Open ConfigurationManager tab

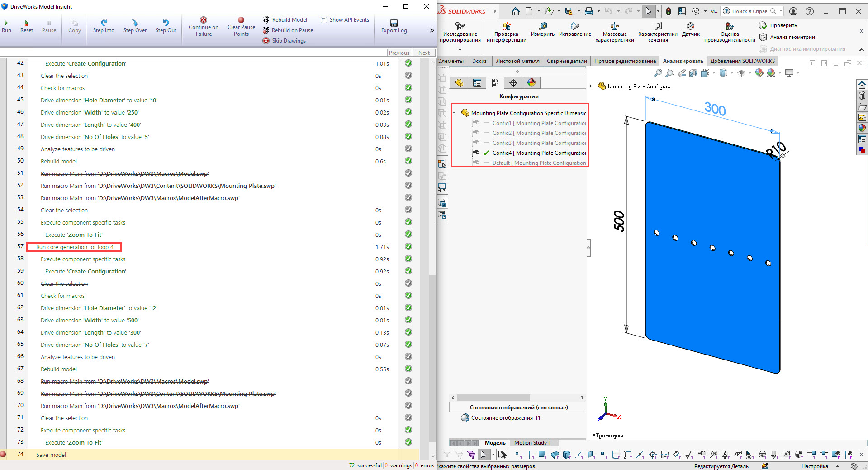pyautogui.click(x=495, y=83)
